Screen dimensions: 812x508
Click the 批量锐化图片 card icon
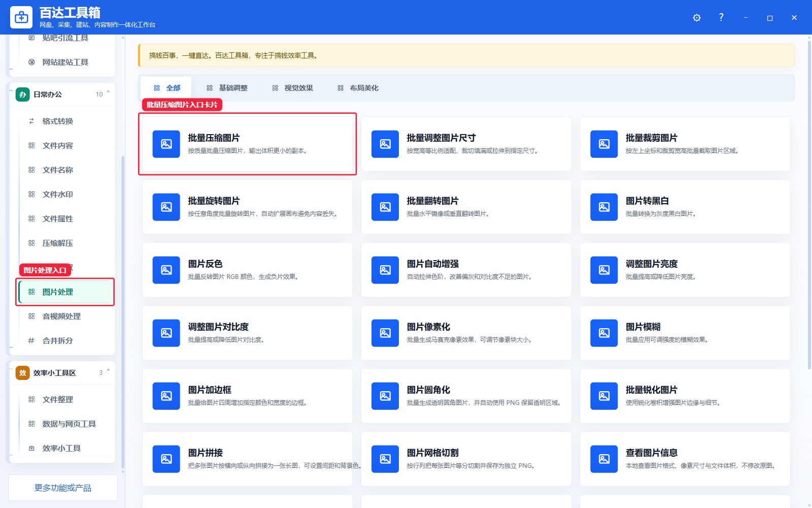[x=604, y=396]
